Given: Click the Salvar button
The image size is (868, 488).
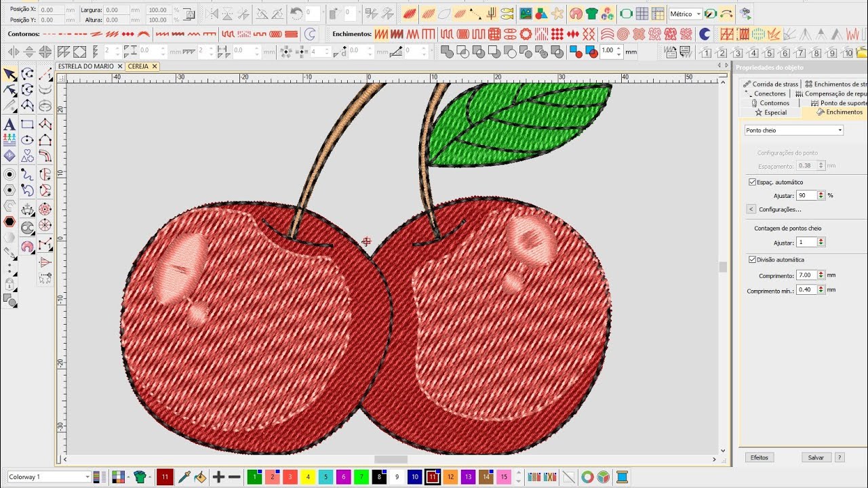Looking at the screenshot, I should click(816, 457).
